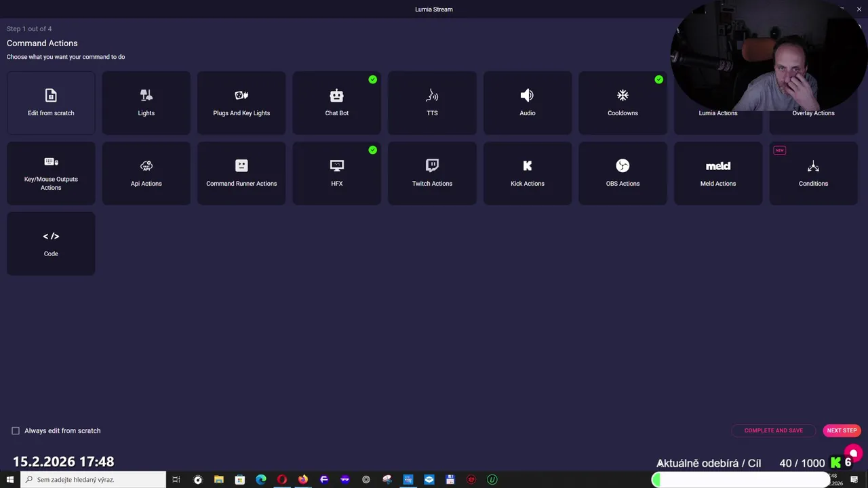Open the Meld Actions card
This screenshot has width=868, height=488.
point(717,174)
